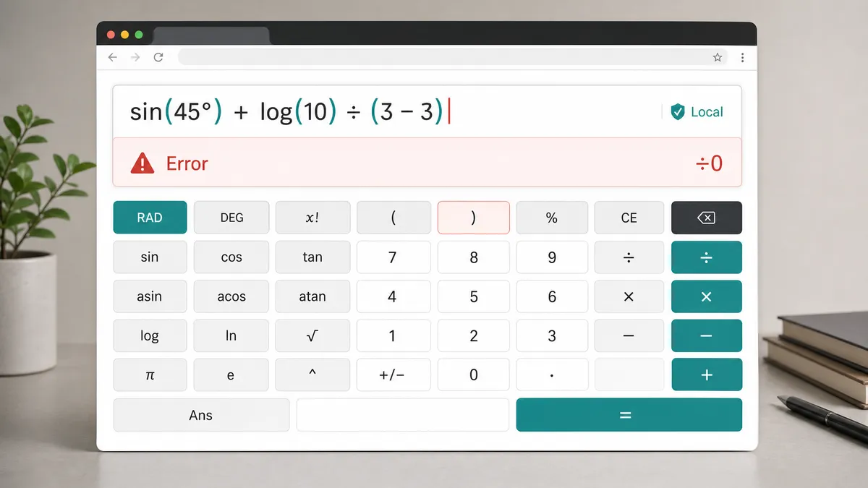Image resolution: width=868 pixels, height=488 pixels.
Task: Click the number 8 key
Action: 473,257
